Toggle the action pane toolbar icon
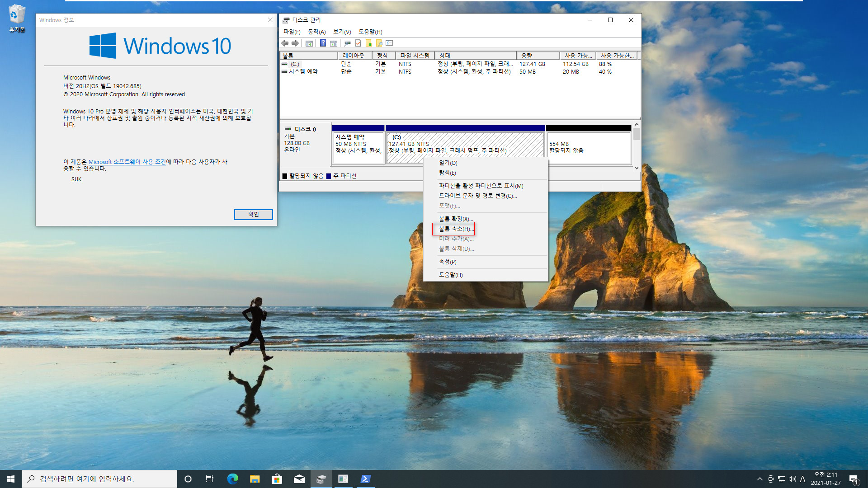The width and height of the screenshot is (868, 488). [334, 43]
